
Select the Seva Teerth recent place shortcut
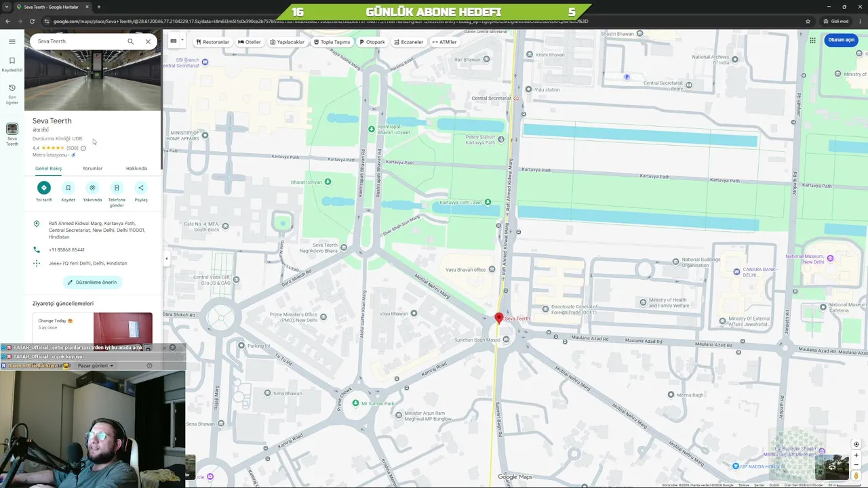pyautogui.click(x=12, y=134)
